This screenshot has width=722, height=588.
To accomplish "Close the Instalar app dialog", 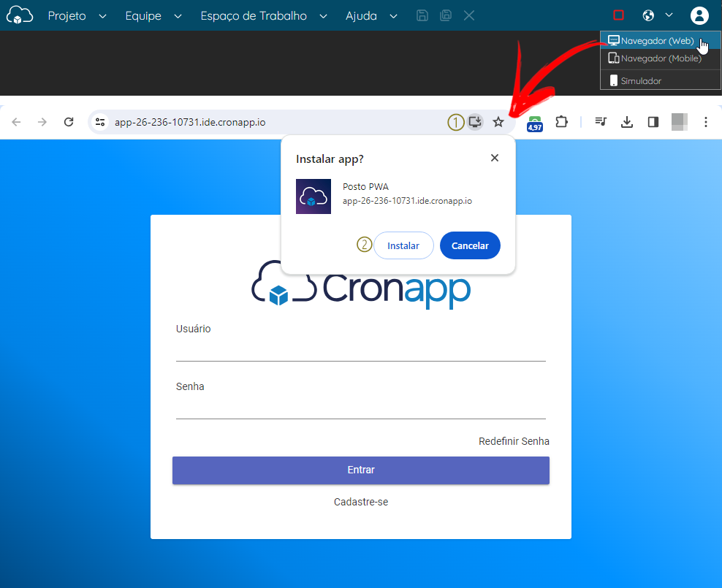I will tap(495, 158).
